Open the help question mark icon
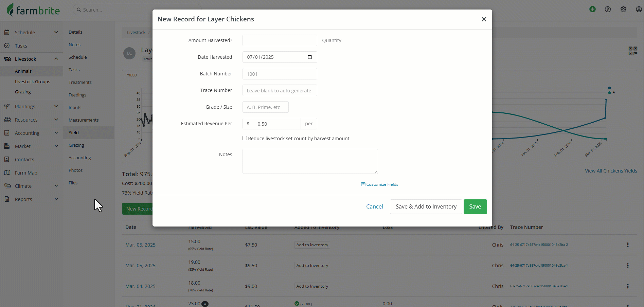The width and height of the screenshot is (644, 307). pyautogui.click(x=608, y=10)
